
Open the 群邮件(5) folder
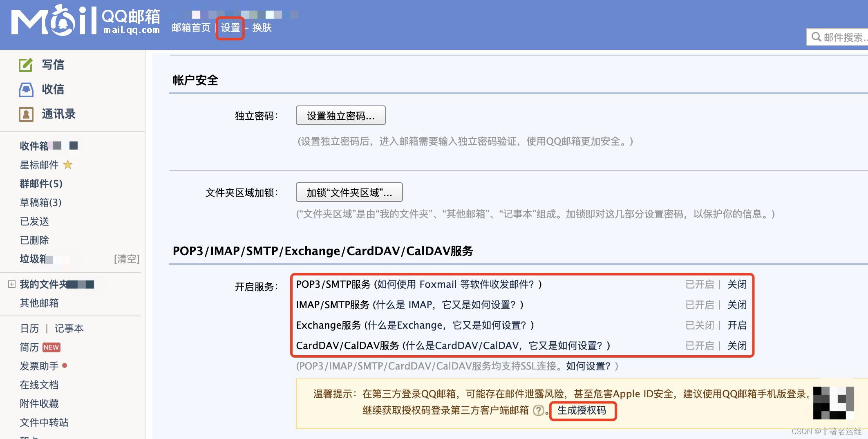pyautogui.click(x=41, y=184)
